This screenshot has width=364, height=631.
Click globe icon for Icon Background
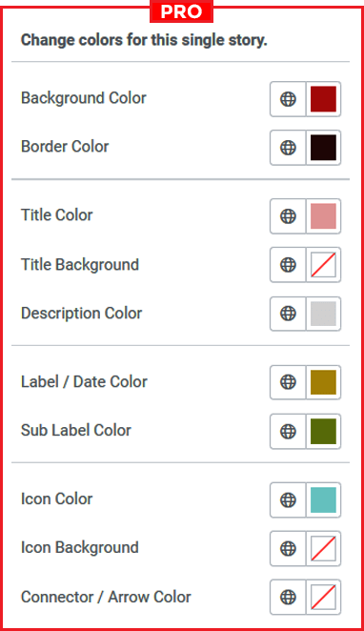click(288, 548)
